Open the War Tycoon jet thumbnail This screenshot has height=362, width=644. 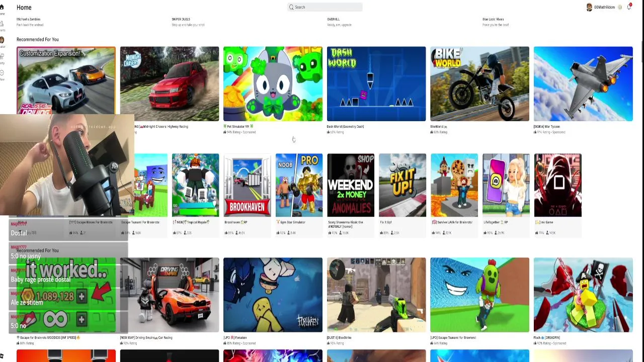tap(583, 84)
